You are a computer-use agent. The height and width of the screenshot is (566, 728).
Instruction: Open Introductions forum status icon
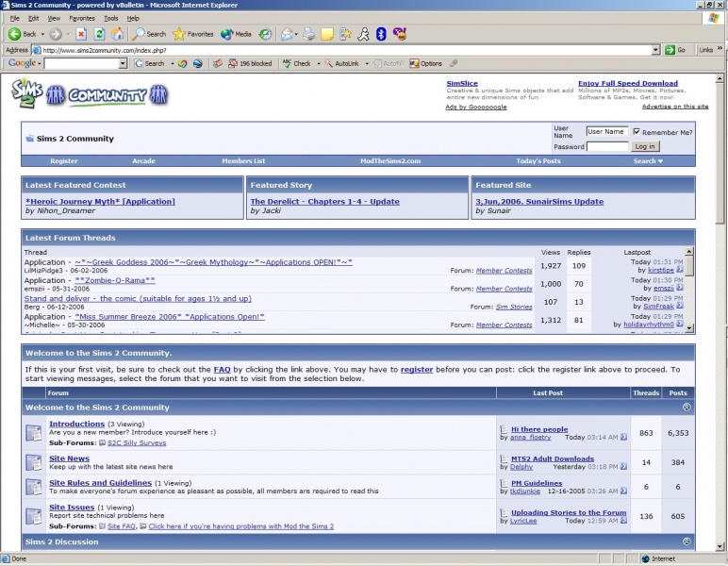coord(34,433)
